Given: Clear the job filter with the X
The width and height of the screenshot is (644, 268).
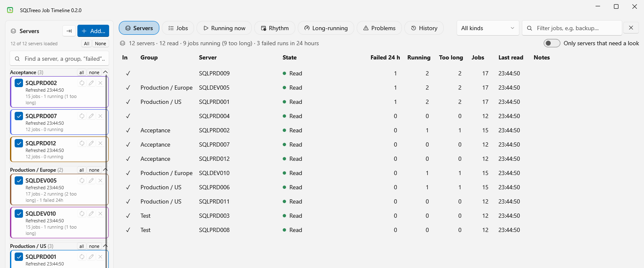Looking at the screenshot, I should pos(631,28).
